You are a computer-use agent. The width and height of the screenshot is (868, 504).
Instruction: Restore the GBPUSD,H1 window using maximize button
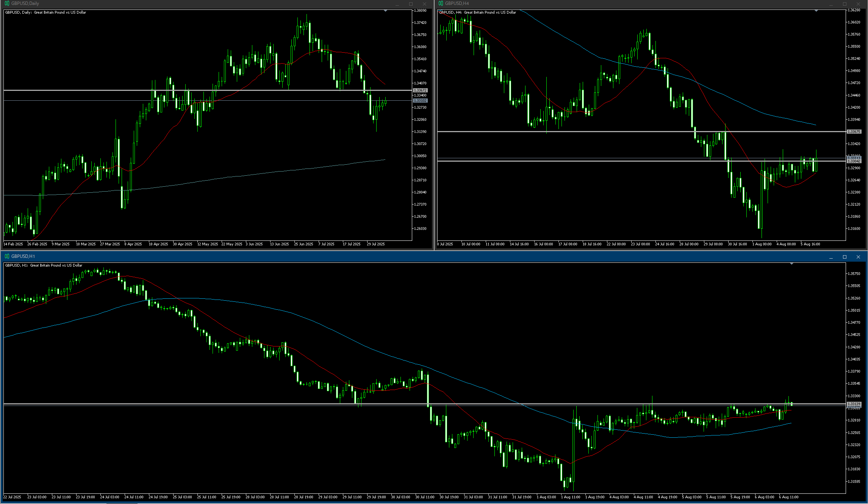(x=845, y=257)
